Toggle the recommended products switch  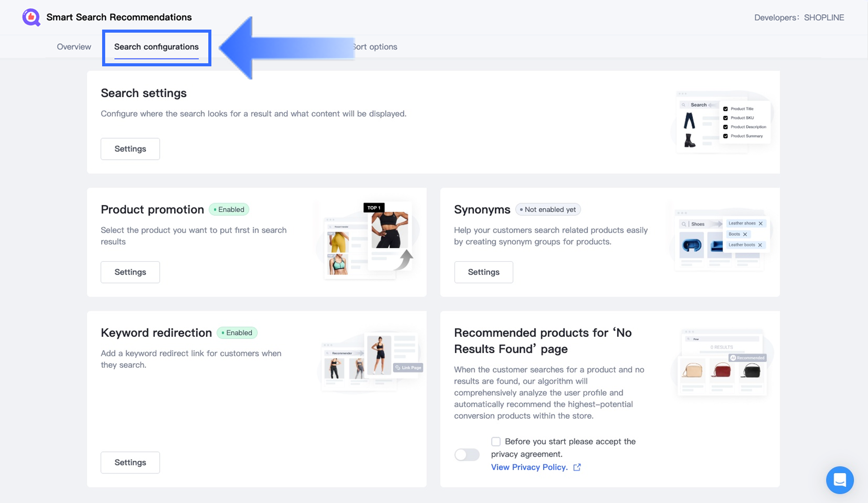(467, 455)
